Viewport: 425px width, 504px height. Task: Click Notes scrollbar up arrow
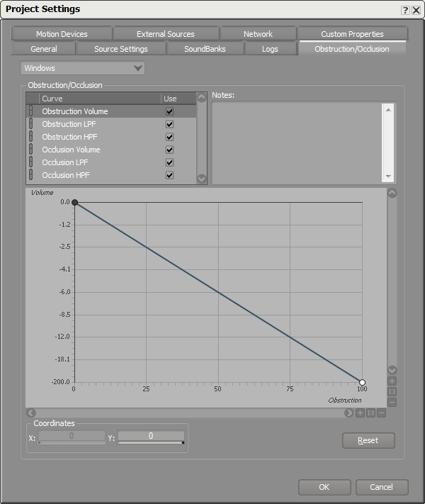pyautogui.click(x=388, y=110)
